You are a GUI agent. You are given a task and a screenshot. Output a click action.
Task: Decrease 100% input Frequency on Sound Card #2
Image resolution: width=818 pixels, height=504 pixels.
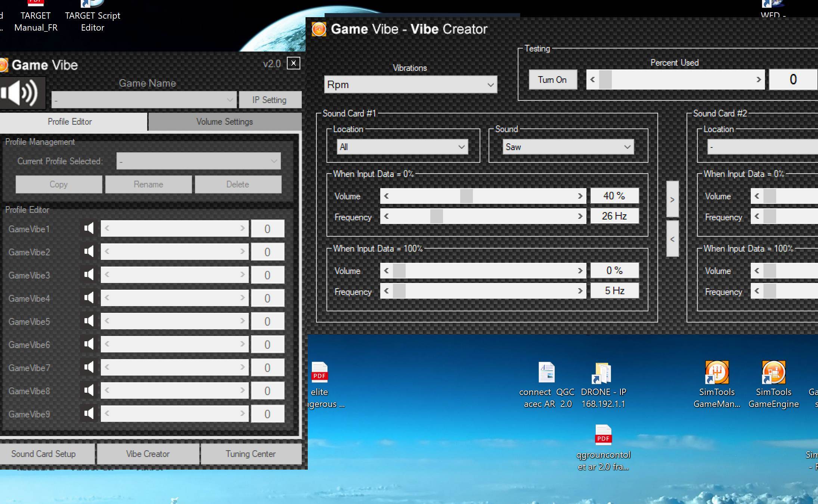[x=757, y=291]
